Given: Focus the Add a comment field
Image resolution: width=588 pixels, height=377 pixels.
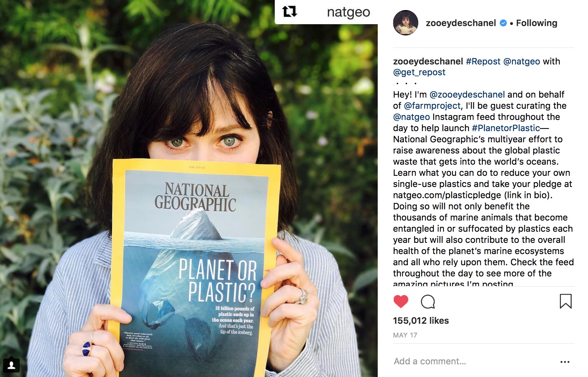Looking at the screenshot, I should [430, 361].
